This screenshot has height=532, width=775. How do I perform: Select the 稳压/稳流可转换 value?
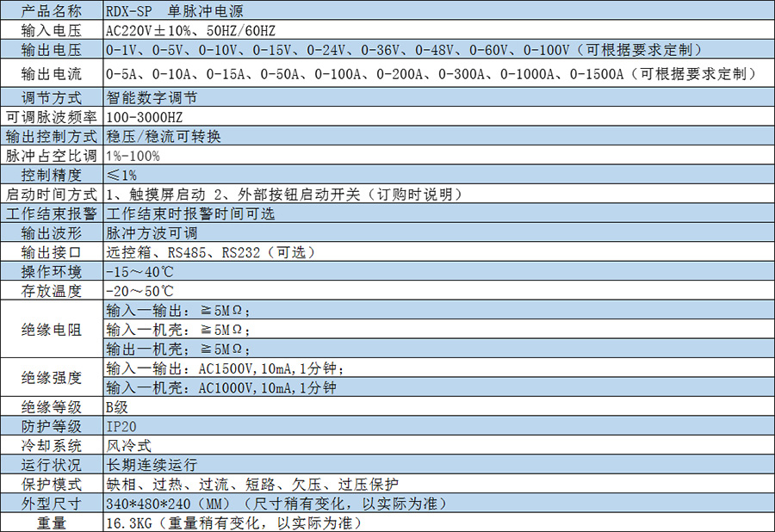163,136
